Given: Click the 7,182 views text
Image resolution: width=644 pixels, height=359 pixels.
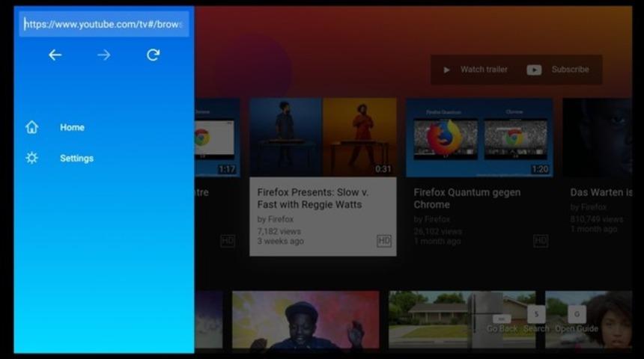Looking at the screenshot, I should pos(279,231).
